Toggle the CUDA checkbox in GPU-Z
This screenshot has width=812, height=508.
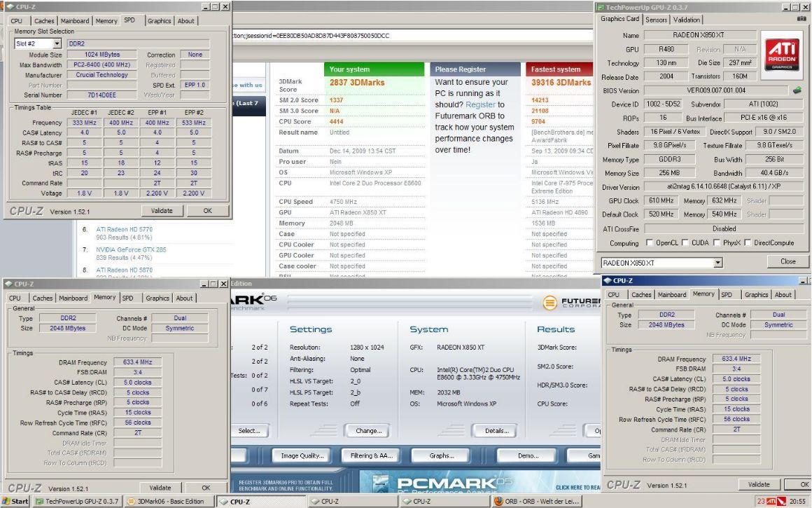coord(685,242)
